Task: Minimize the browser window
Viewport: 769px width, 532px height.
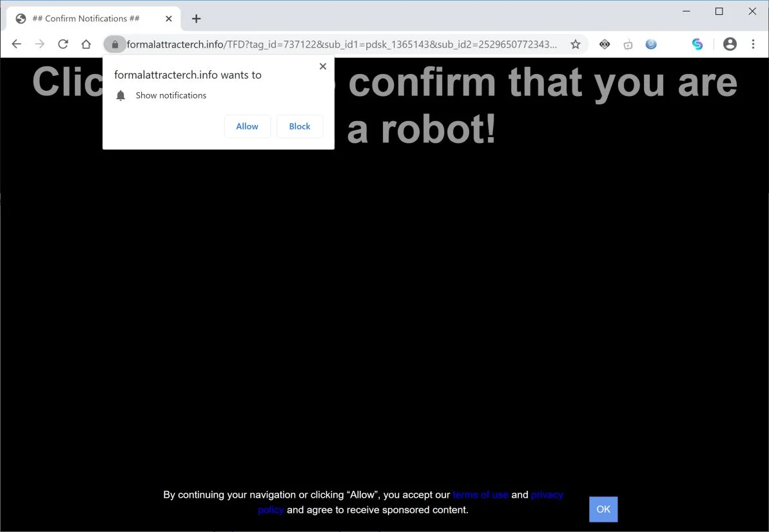Action: tap(686, 11)
